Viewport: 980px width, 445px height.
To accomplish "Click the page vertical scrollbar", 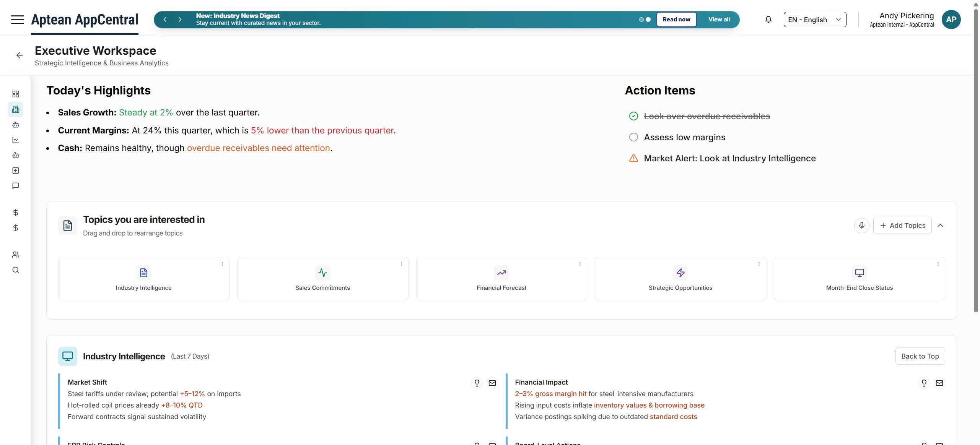I will point(976,161).
